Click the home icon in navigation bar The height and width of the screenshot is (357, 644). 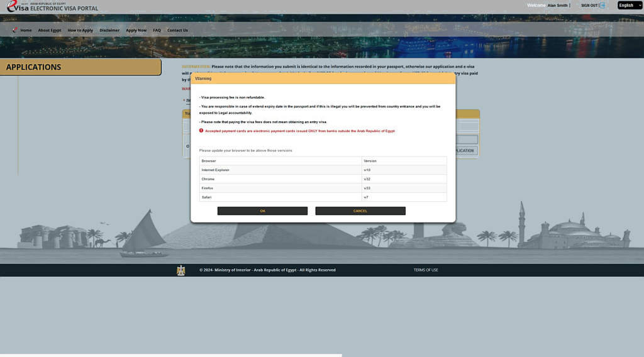pos(15,30)
